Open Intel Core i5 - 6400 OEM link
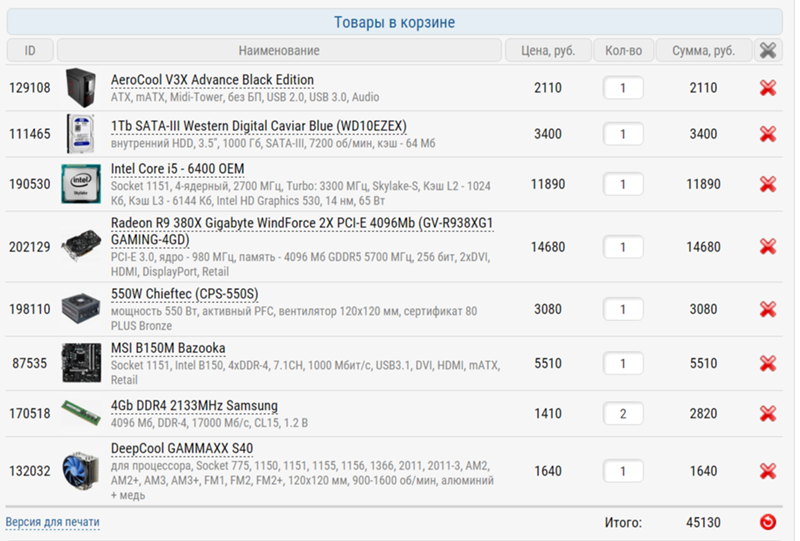 (177, 168)
